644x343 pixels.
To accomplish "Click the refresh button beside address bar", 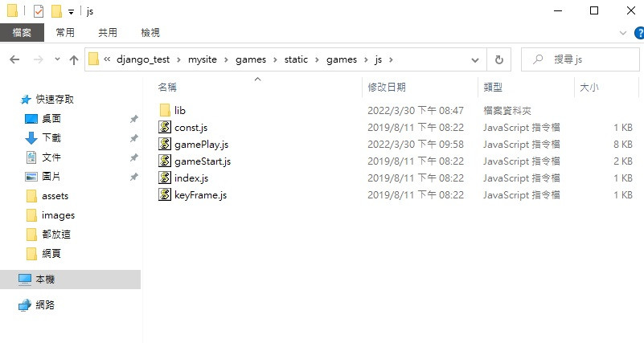I will (499, 60).
